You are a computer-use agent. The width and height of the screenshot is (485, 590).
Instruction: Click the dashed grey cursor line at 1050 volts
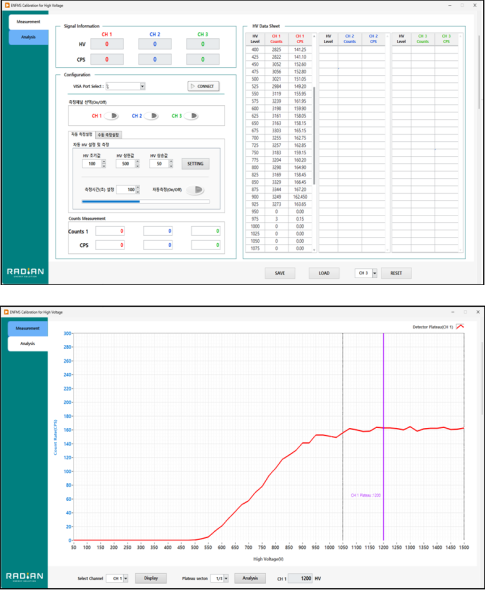[x=342, y=436]
